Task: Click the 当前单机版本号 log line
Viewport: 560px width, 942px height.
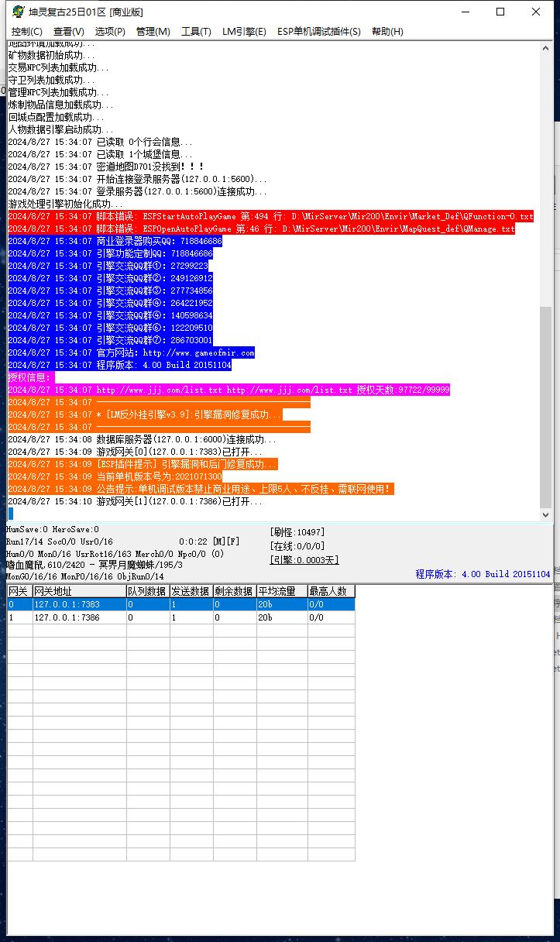Action: pyautogui.click(x=115, y=476)
